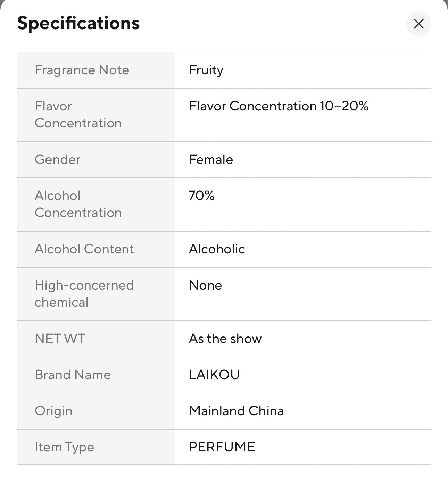The height and width of the screenshot is (500, 448).
Task: Select the NET WT label
Action: pyautogui.click(x=60, y=339)
